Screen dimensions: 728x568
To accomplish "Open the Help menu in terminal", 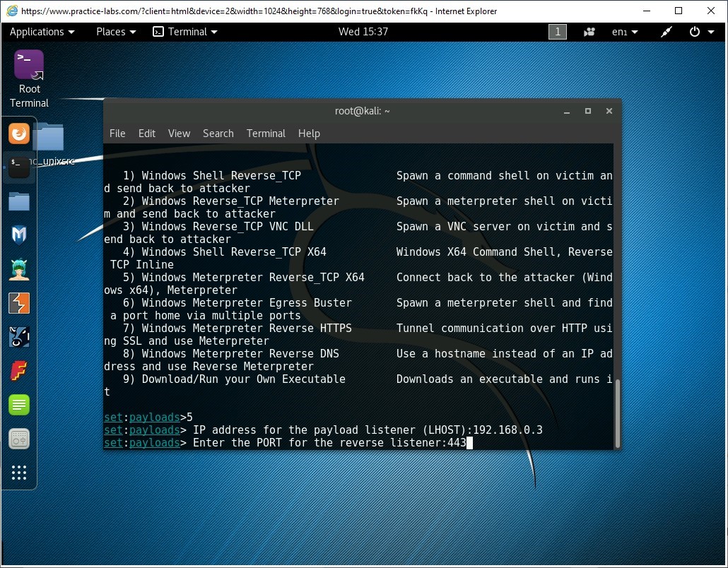I will pos(309,134).
